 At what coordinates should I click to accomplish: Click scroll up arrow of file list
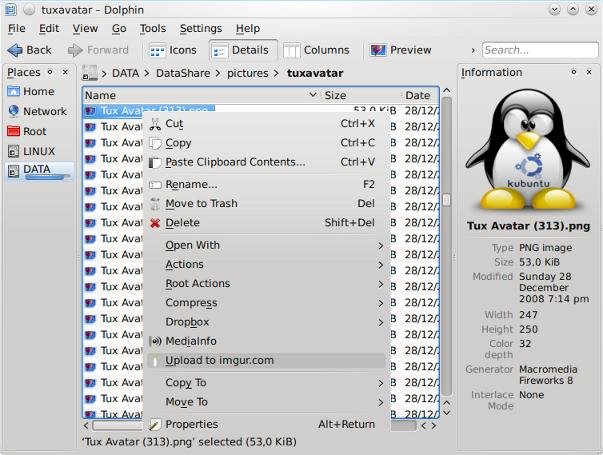(446, 91)
